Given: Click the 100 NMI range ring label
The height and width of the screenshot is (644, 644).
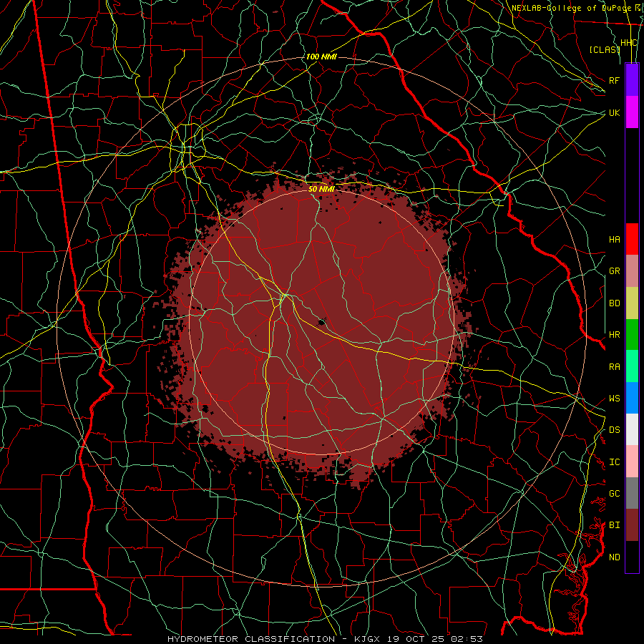Looking at the screenshot, I should (321, 57).
